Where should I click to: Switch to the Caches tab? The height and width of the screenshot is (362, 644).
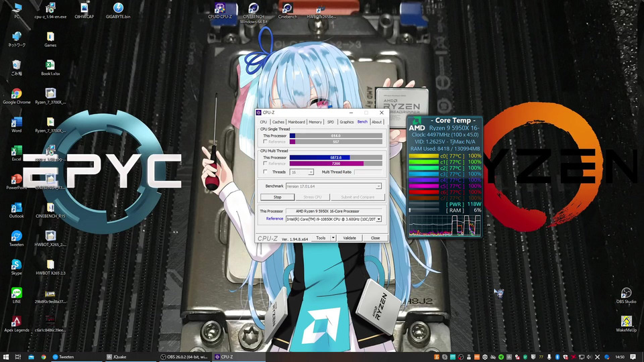[278, 122]
